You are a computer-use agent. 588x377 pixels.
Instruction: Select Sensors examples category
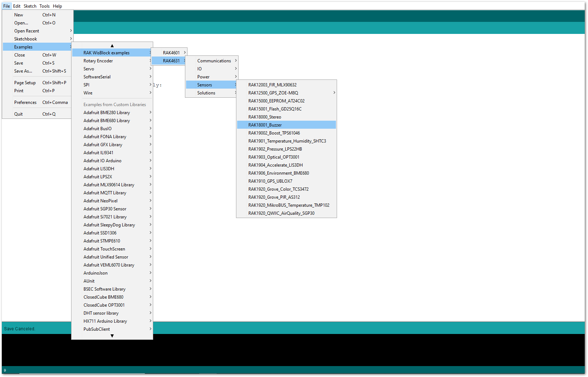[212, 85]
